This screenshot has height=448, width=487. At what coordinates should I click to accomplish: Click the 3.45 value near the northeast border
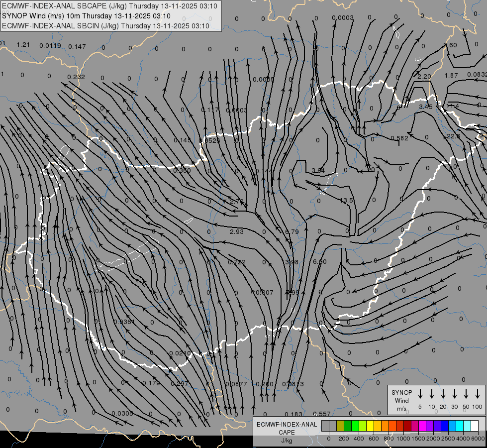coord(425,107)
